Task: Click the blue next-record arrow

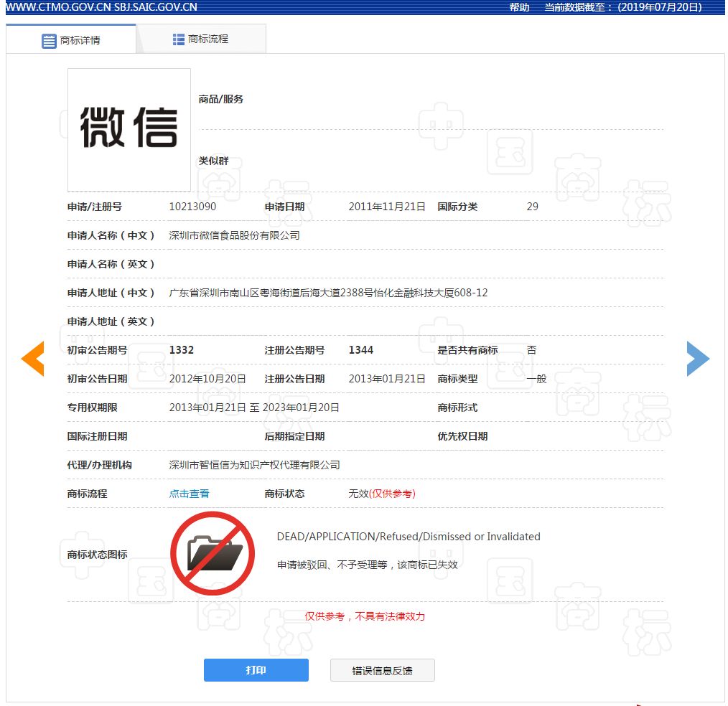Action: pos(698,359)
